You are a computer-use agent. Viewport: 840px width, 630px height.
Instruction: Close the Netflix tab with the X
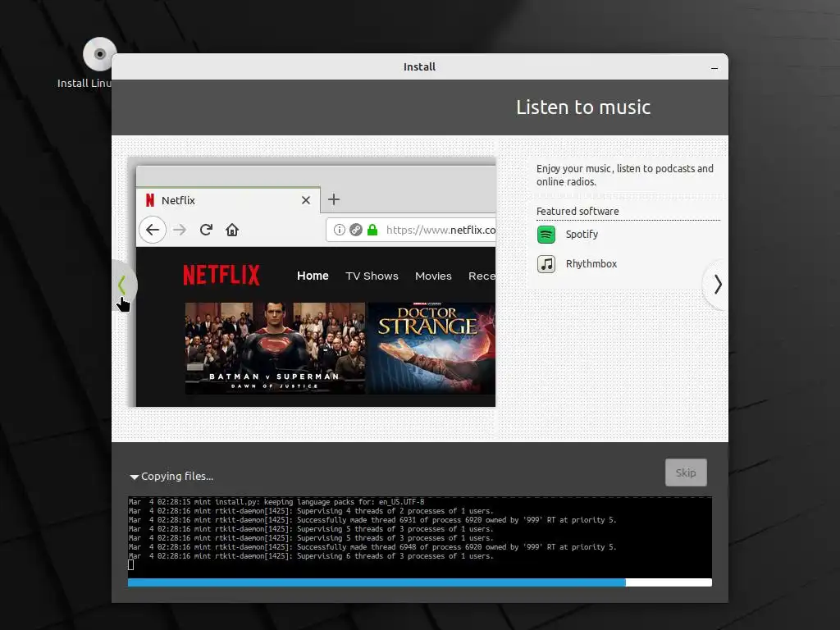tap(306, 200)
